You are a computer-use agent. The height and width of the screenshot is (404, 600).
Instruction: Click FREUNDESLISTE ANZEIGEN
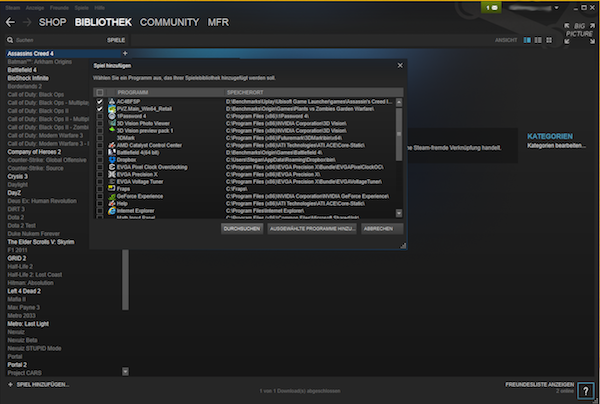[x=540, y=384]
